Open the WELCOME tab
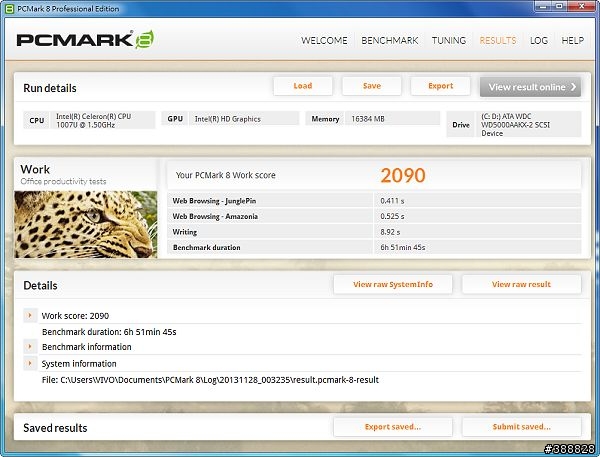600x457 pixels. 324,40
